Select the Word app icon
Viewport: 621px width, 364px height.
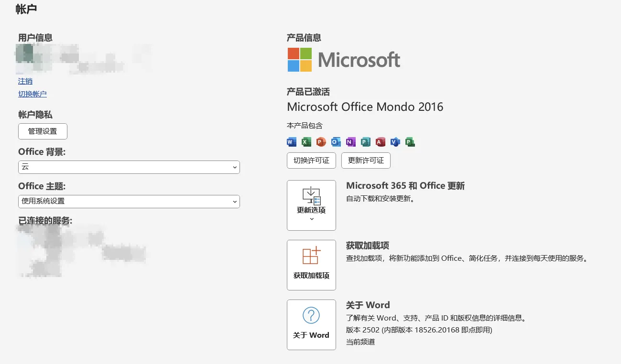click(x=291, y=142)
